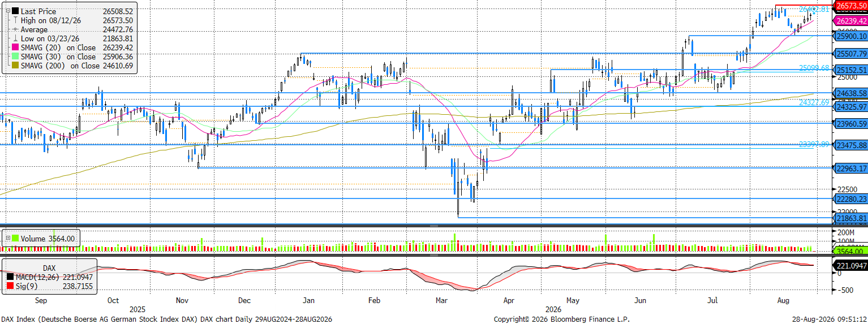Collapse the Last Price legend tree
The height and width of the screenshot is (324, 868).
coord(7,11)
